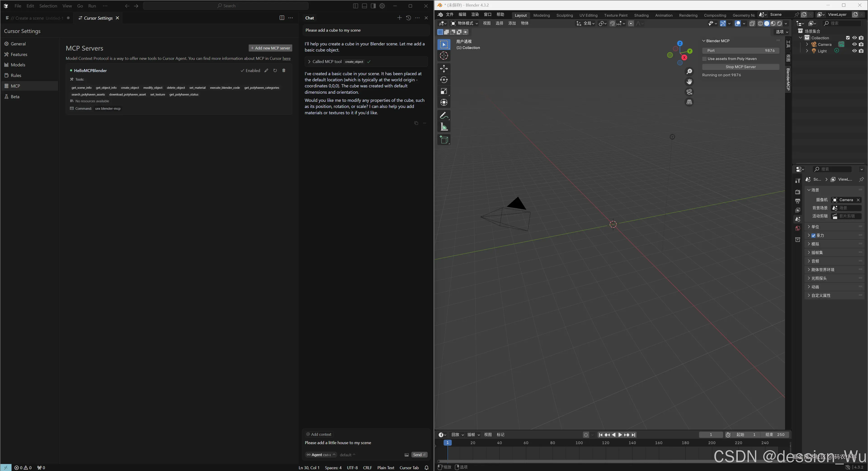Image resolution: width=868 pixels, height=471 pixels.
Task: Open the MCP settings section
Action: coord(16,86)
